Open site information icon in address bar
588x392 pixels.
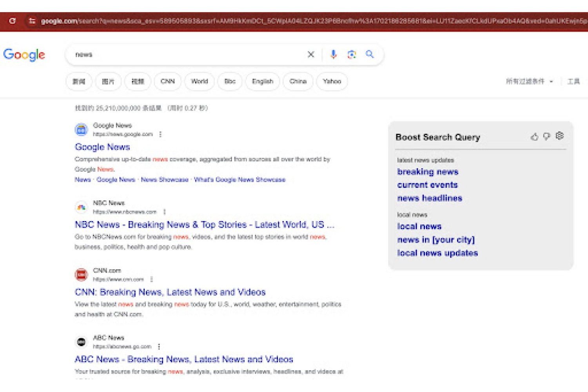click(32, 21)
